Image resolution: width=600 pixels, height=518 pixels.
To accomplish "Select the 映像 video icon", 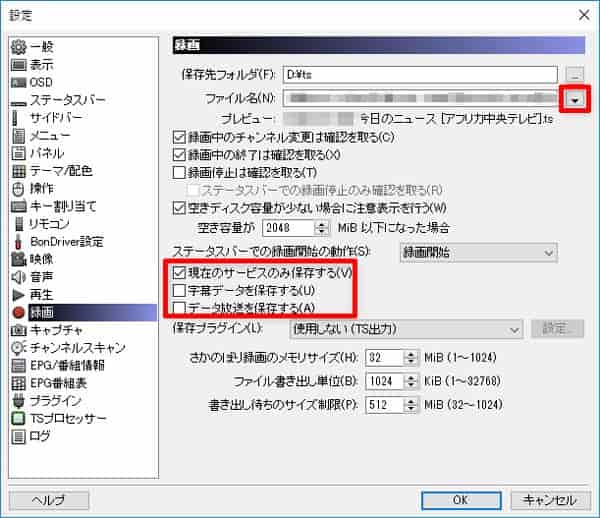I will point(18,259).
